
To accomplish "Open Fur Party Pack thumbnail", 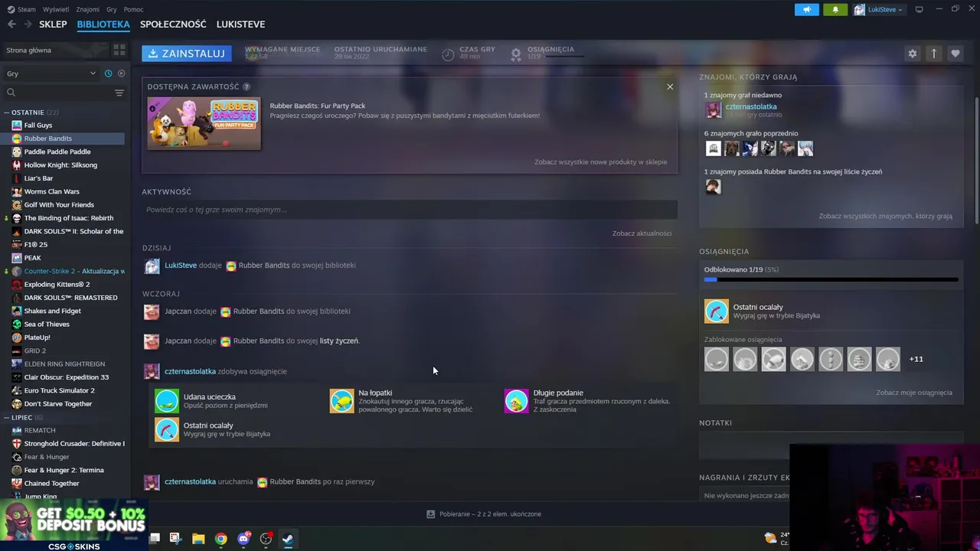I will click(204, 123).
